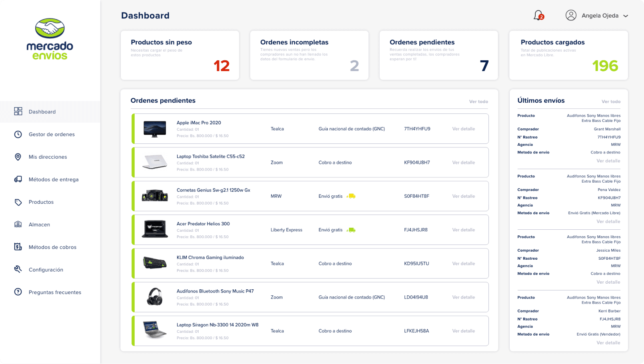Select tracking code LFKEJH58A
Screen dimensions: 644x364
[x=417, y=331]
